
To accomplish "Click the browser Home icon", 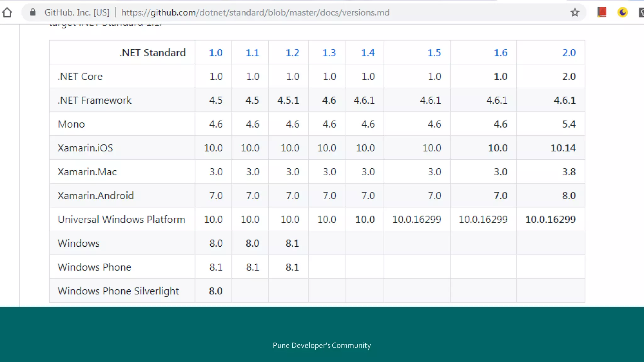I will pyautogui.click(x=7, y=13).
